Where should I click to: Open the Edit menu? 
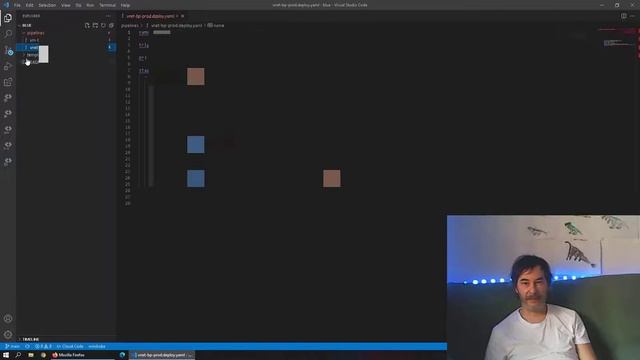(29, 5)
